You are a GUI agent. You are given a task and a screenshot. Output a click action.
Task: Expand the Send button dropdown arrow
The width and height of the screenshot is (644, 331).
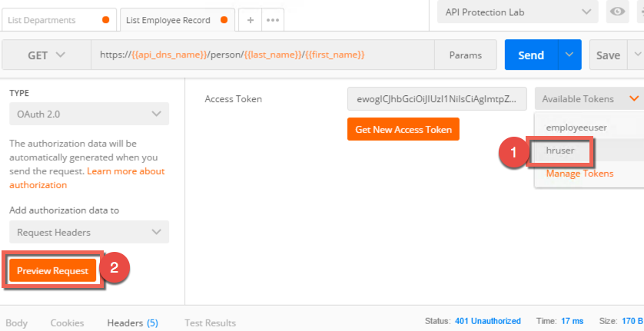tap(569, 55)
